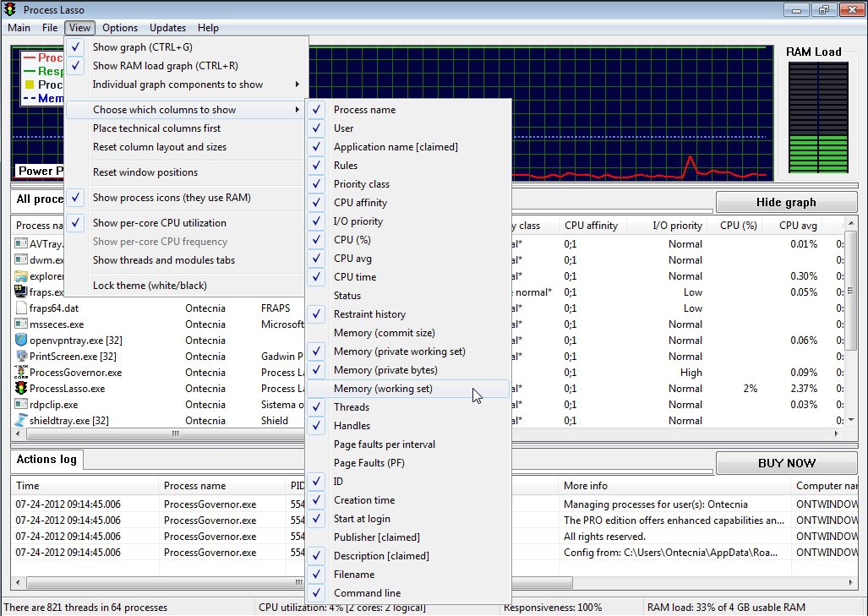Click the msseces.exe process icon
Image resolution: width=868 pixels, height=616 pixels.
21,324
